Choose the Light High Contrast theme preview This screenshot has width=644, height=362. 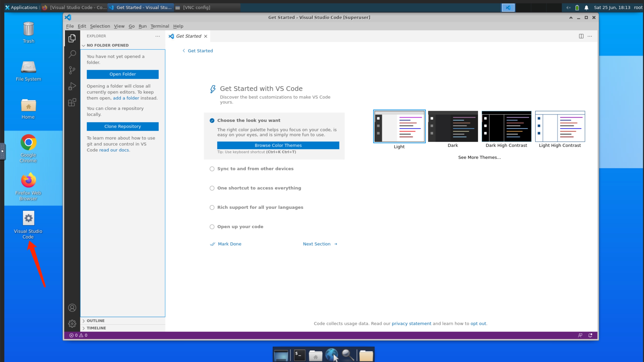pos(560,126)
